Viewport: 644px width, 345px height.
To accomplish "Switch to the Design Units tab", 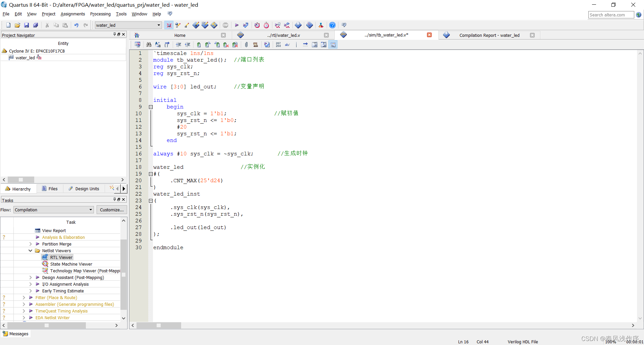I will point(84,189).
